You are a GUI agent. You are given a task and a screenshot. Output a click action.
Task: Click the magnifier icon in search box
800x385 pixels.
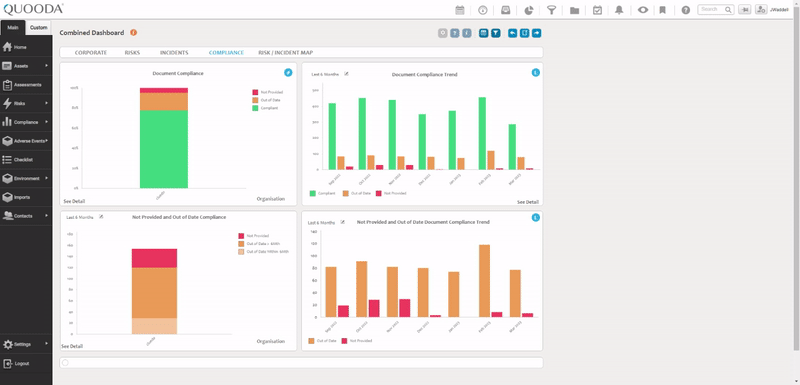coord(729,9)
